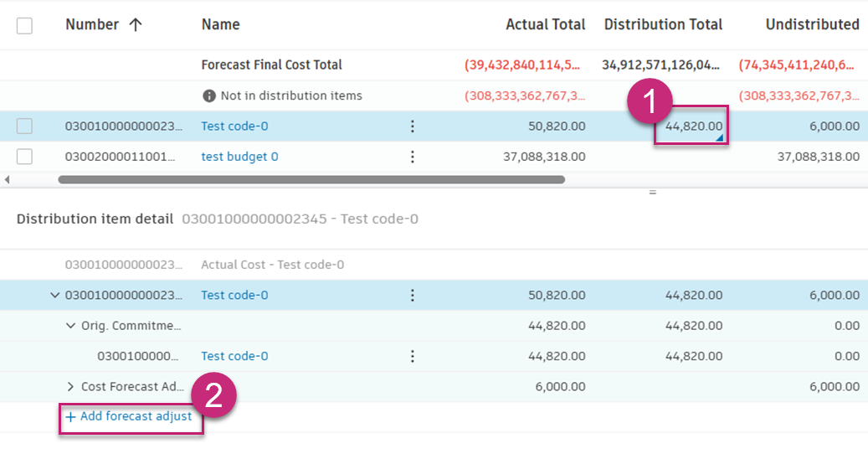This screenshot has width=868, height=459.
Task: Click the plus icon for Add forecast adjust
Action: point(71,416)
